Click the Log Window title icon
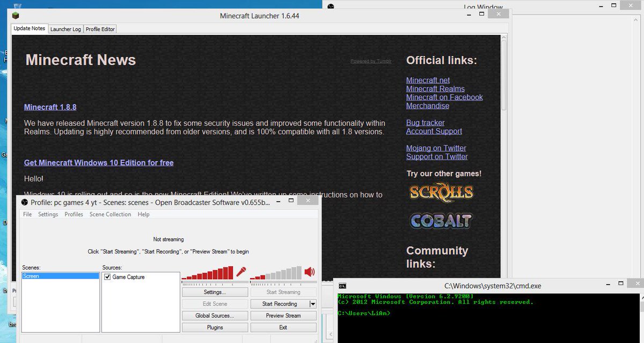This screenshot has width=644, height=343. tap(331, 7)
